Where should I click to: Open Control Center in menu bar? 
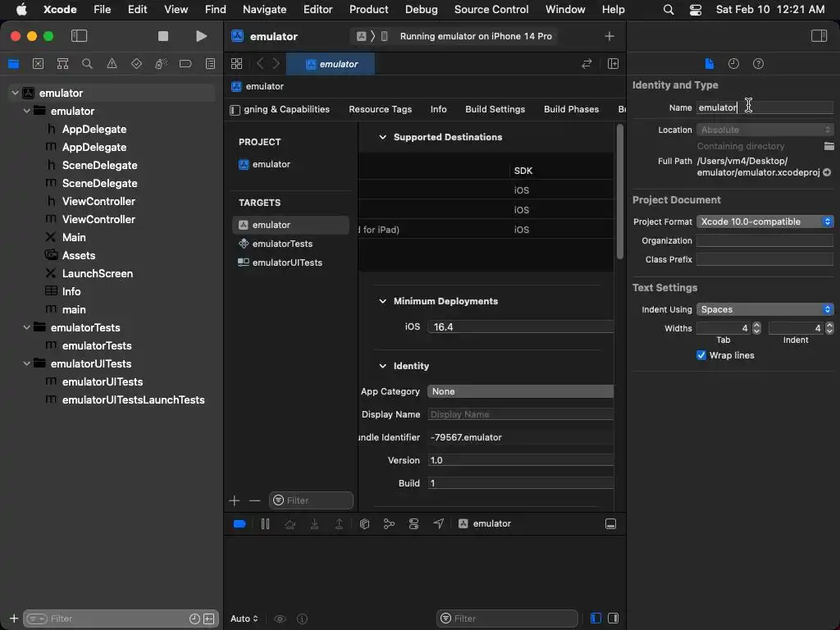(696, 10)
